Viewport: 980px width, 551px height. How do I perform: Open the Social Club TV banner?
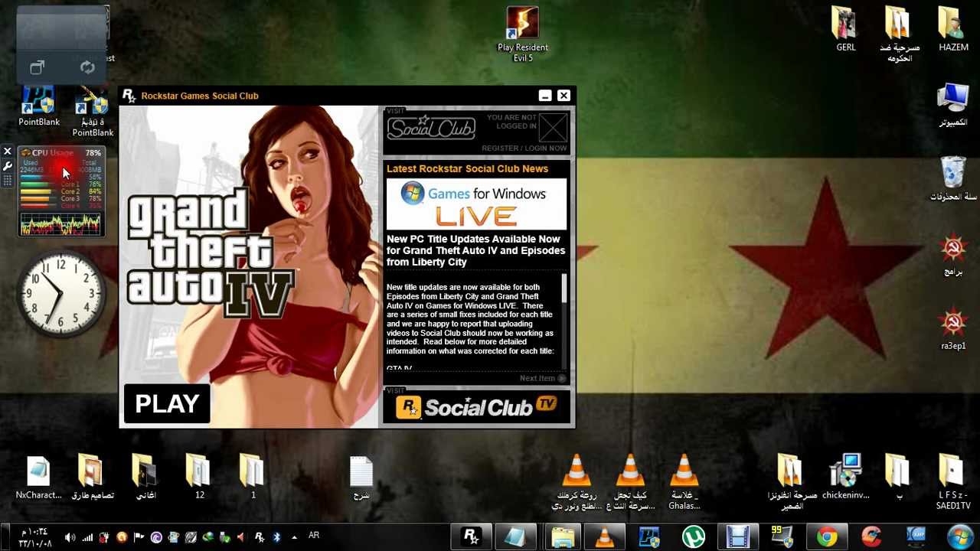[476, 406]
